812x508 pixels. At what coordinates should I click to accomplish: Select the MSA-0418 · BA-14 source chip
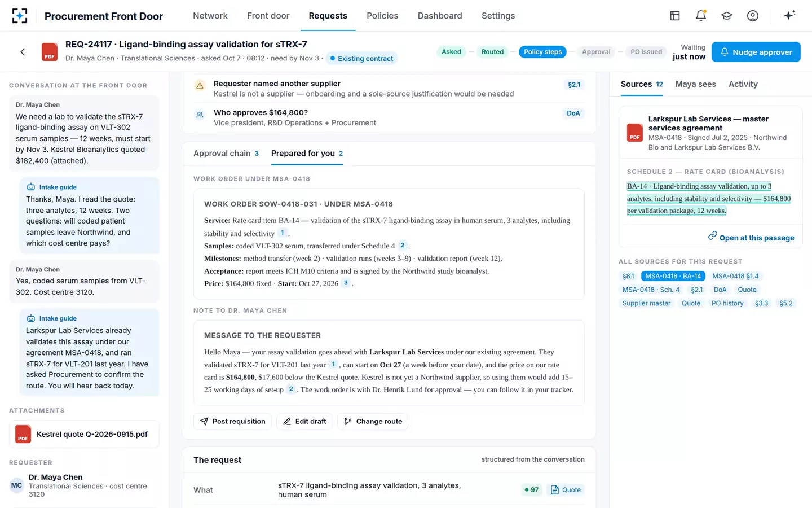tap(673, 276)
